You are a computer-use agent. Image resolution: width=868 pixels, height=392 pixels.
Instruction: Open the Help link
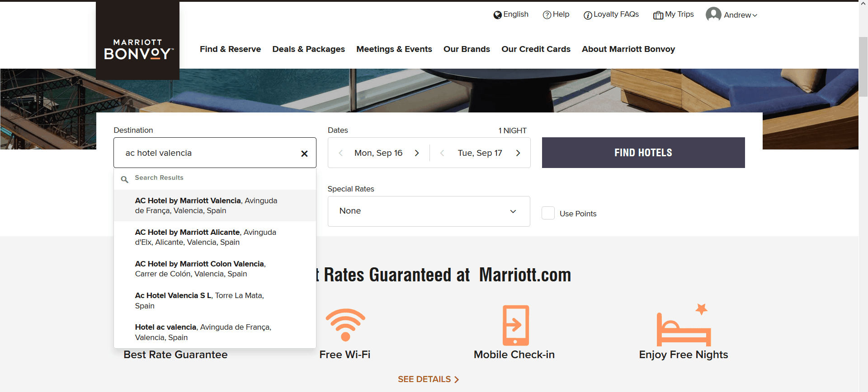point(561,14)
